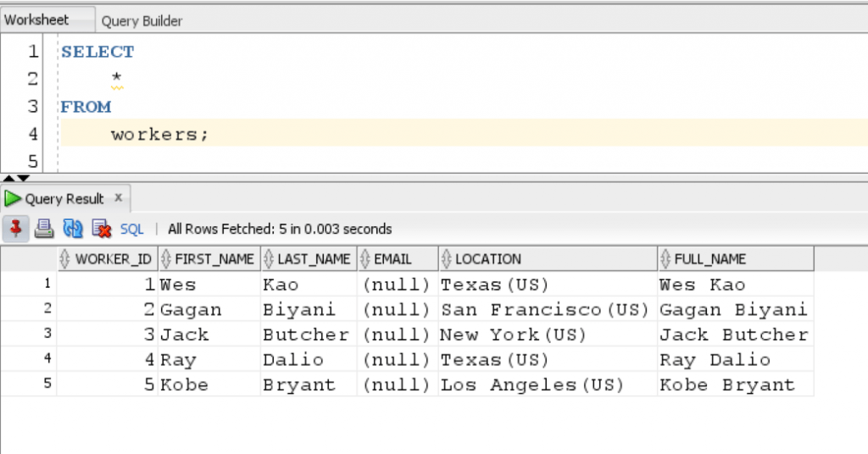Click line number 1 in the editor gutter
The image size is (868, 454).
click(x=33, y=51)
